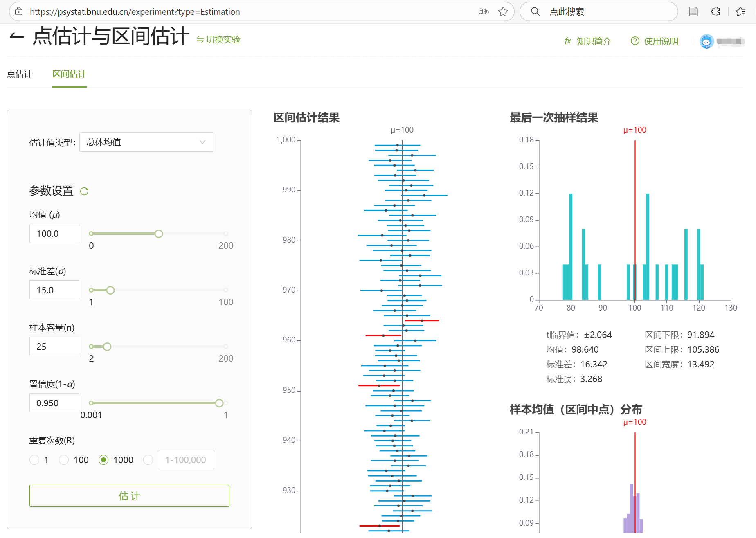Select the 区间估计 tab

69,74
